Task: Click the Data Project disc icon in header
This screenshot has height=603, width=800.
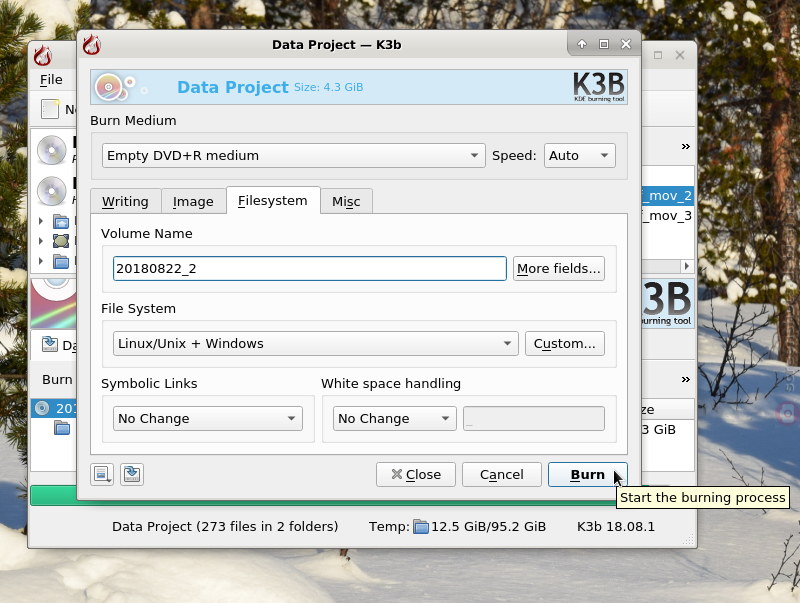Action: point(109,87)
